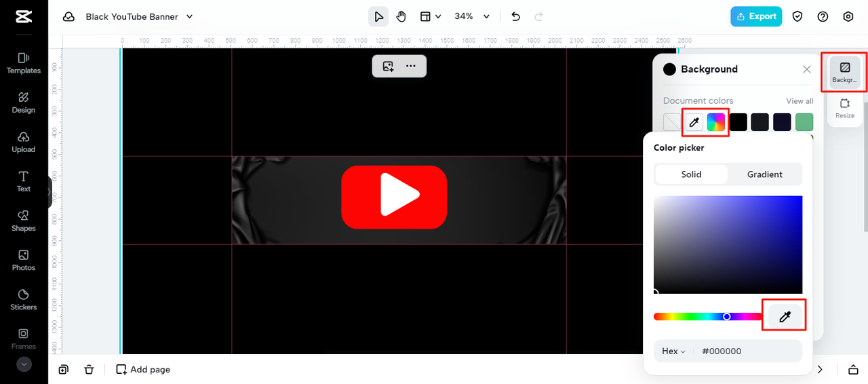Switch to the Gradient tab

coord(765,174)
